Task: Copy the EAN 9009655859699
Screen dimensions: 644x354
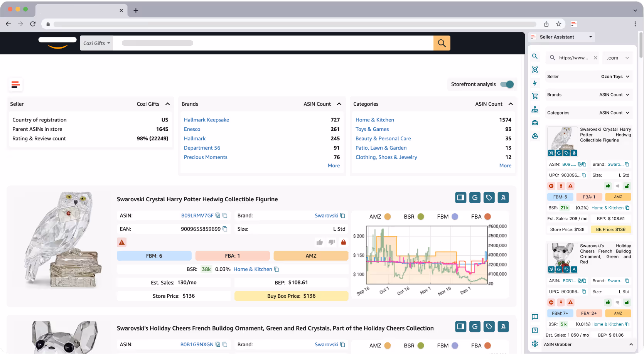Action: 225,229
